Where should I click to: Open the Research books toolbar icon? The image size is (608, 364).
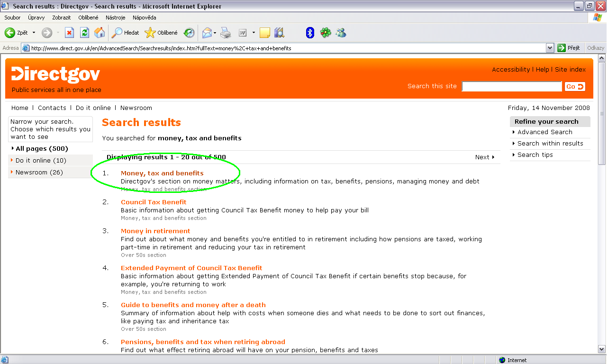click(279, 33)
